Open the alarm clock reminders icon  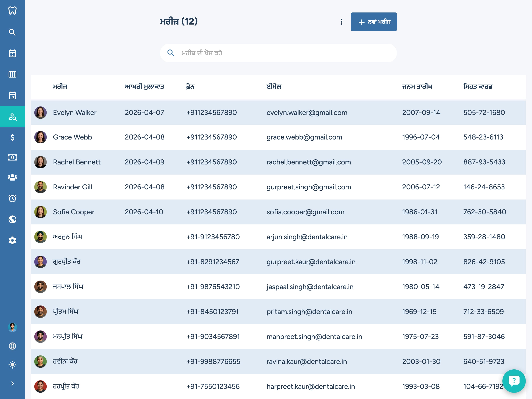coord(12,198)
